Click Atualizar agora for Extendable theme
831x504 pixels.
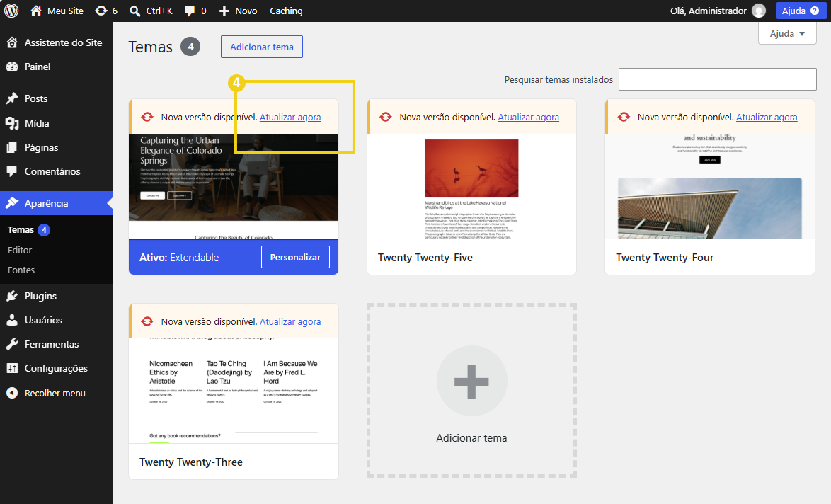[290, 117]
